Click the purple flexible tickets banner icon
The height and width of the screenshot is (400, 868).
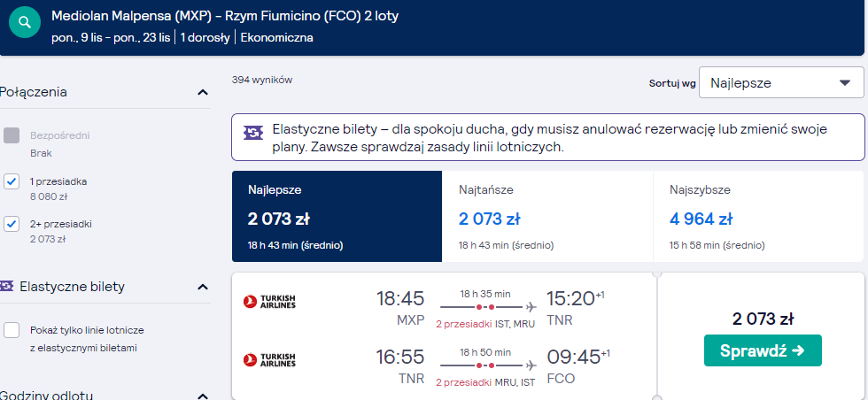253,132
